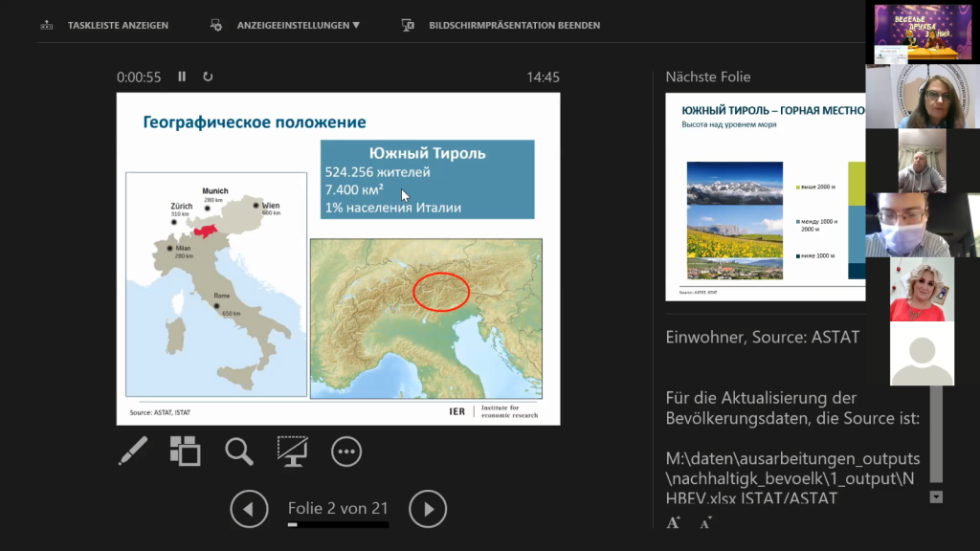The height and width of the screenshot is (551, 980).
Task: Go back to the previous slide
Action: (249, 509)
